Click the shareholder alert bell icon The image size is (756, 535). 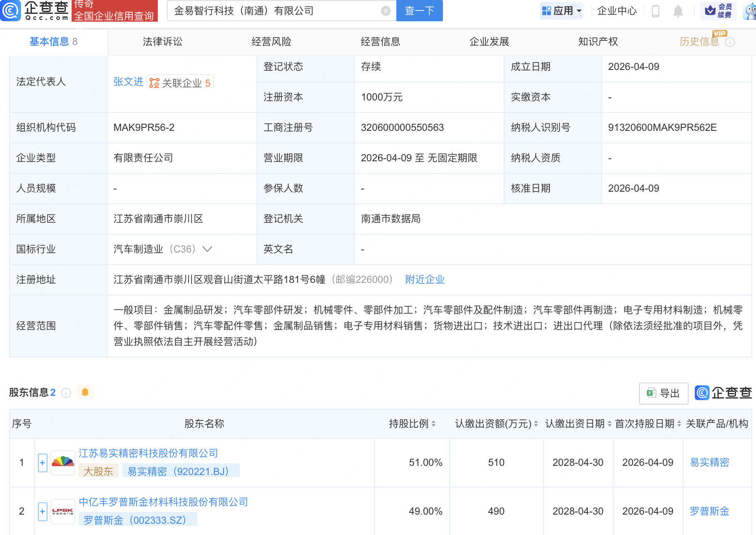(x=85, y=392)
